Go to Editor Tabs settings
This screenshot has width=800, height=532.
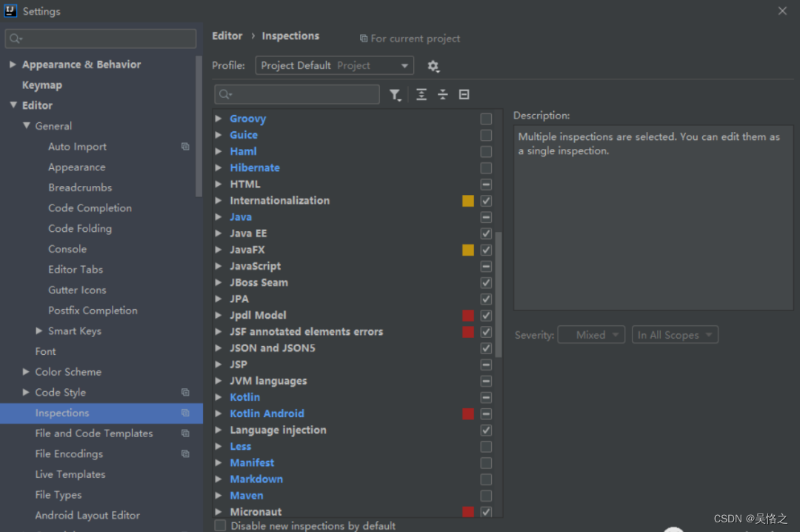click(x=76, y=270)
